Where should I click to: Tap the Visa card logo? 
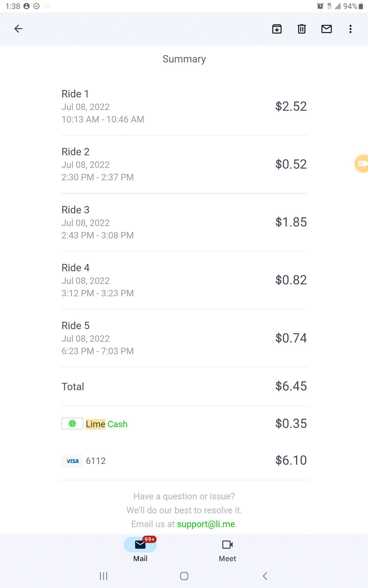pos(72,461)
